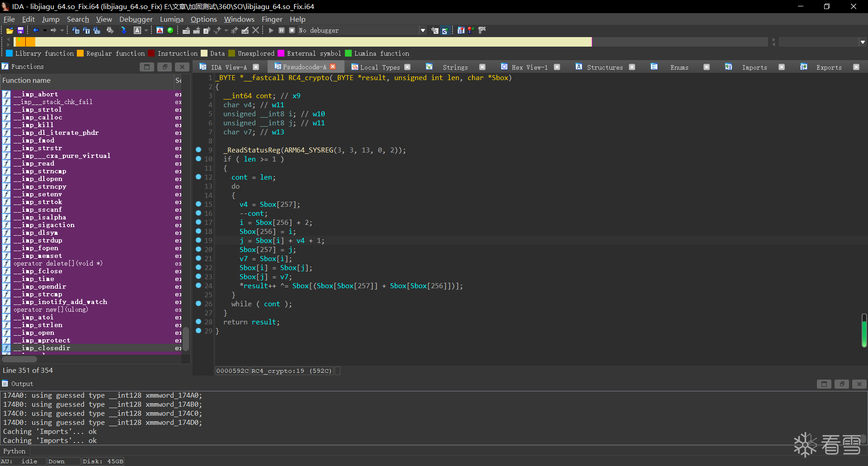Image resolution: width=868 pixels, height=466 pixels.
Task: Click the red warning triangle icon
Action: [x=160, y=30]
